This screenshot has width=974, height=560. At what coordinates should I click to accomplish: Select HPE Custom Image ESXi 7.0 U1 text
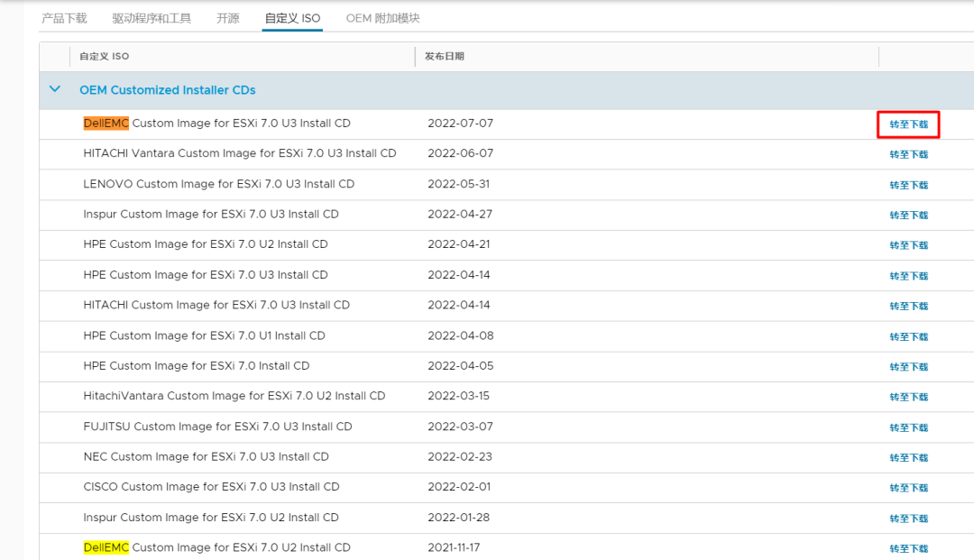[205, 335]
